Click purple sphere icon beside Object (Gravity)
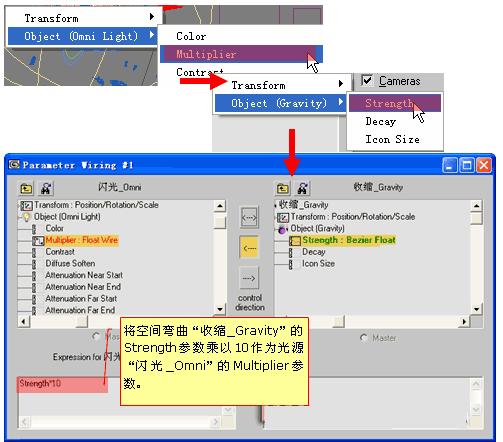Screen dimensions: 503x442 click(282, 229)
